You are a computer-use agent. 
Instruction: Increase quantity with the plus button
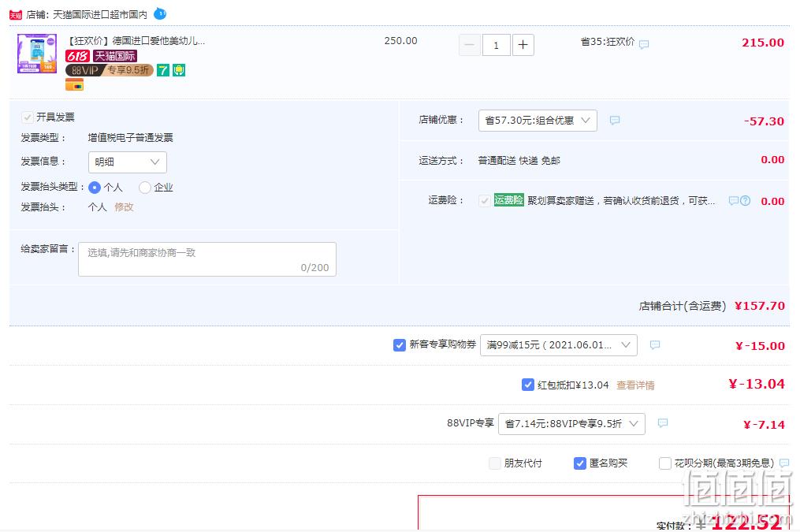pyautogui.click(x=523, y=45)
